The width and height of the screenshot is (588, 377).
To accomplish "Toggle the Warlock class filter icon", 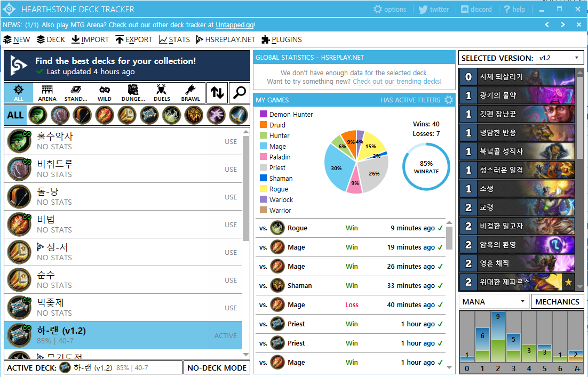I will (x=217, y=115).
